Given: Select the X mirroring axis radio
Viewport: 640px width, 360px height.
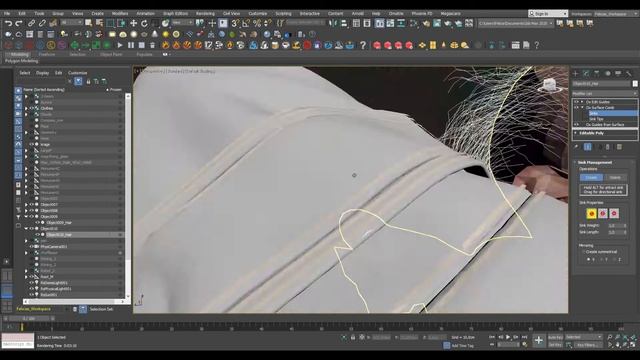Looking at the screenshot, I should (589, 259).
